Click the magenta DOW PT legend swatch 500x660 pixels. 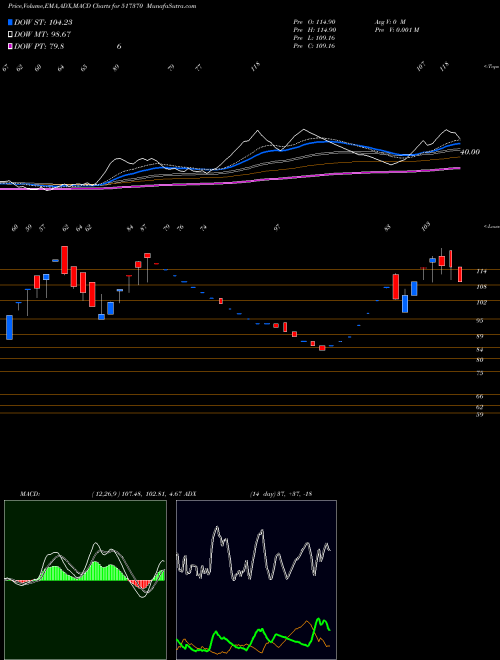coord(10,46)
